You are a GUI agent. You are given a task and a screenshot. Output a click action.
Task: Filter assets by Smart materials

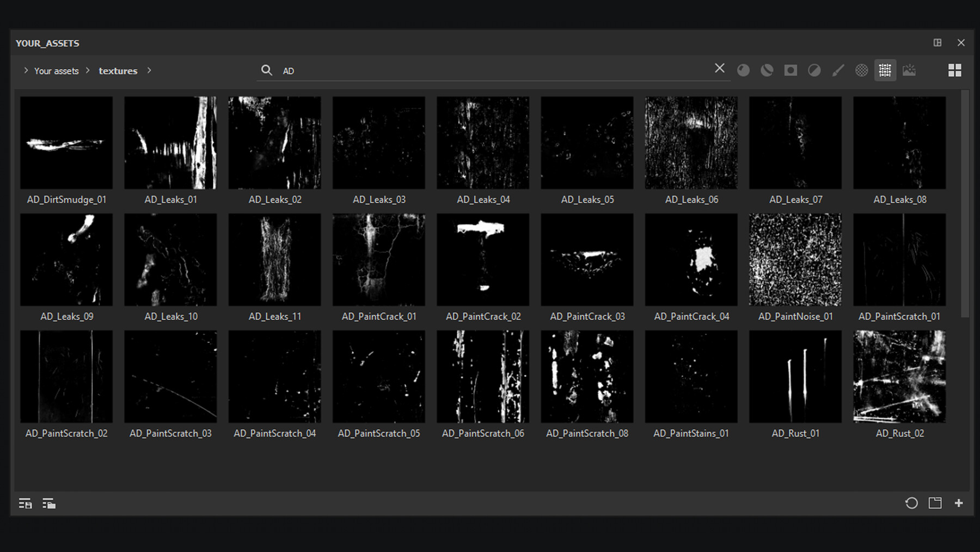point(767,70)
